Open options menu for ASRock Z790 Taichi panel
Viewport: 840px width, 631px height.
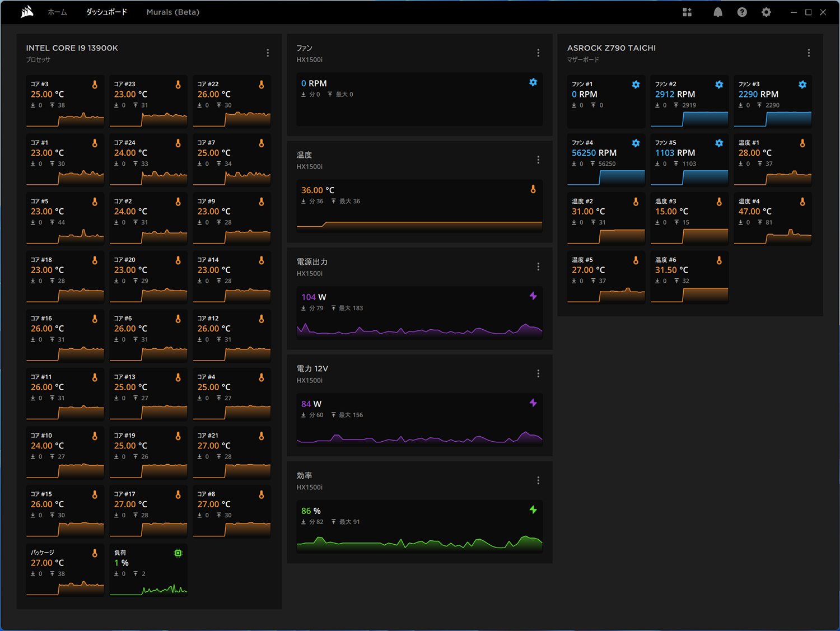point(809,53)
